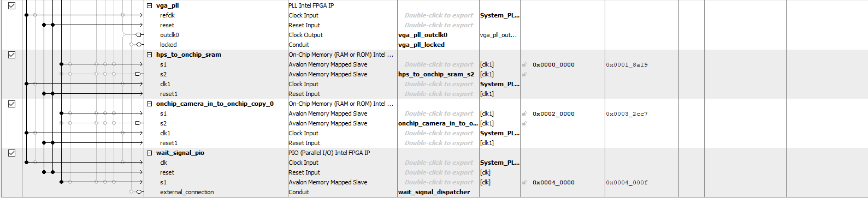The height and width of the screenshot is (198, 868).
Task: Collapse the onchip_camera_in_to_onchip_copy_0 node
Action: point(150,104)
